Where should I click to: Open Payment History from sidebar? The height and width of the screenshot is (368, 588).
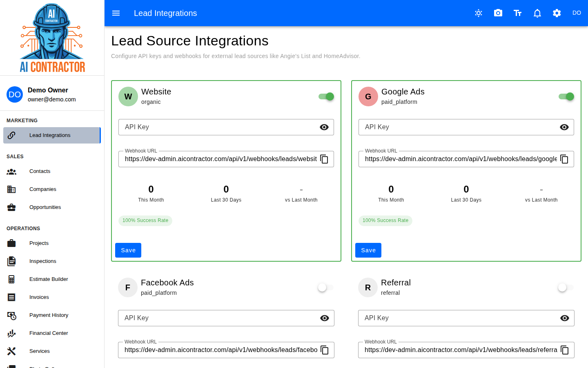pos(52,315)
